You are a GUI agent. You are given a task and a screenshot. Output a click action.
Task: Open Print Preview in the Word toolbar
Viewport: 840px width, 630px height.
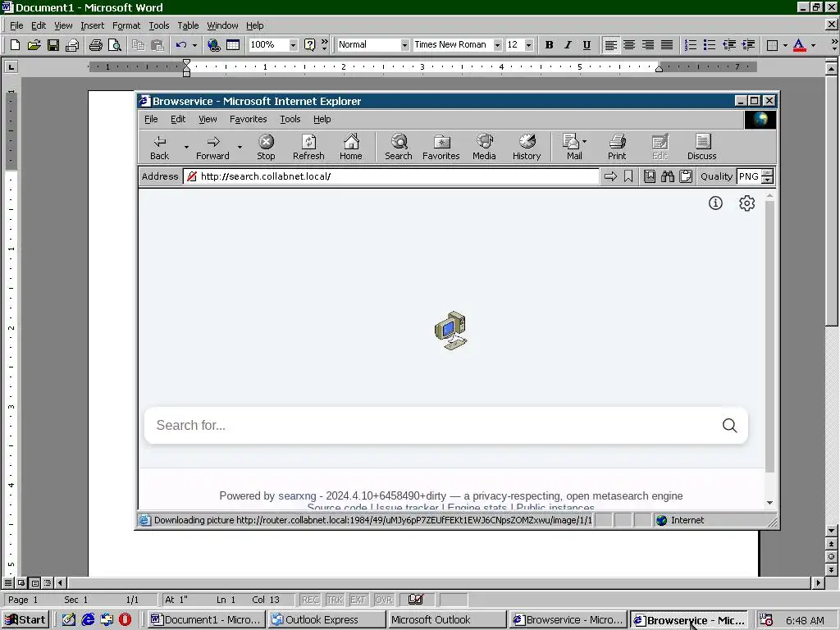115,45
